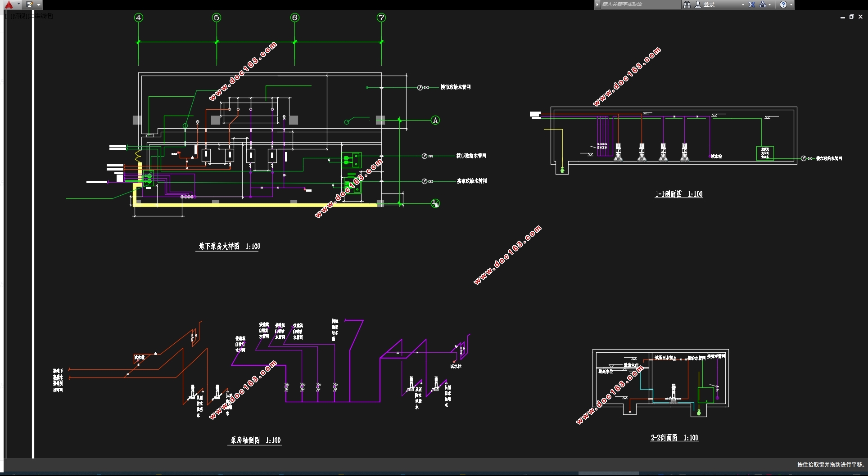Expand the Autodesk 360 dropdown arrow
The width and height of the screenshot is (868, 476).
click(x=770, y=4)
